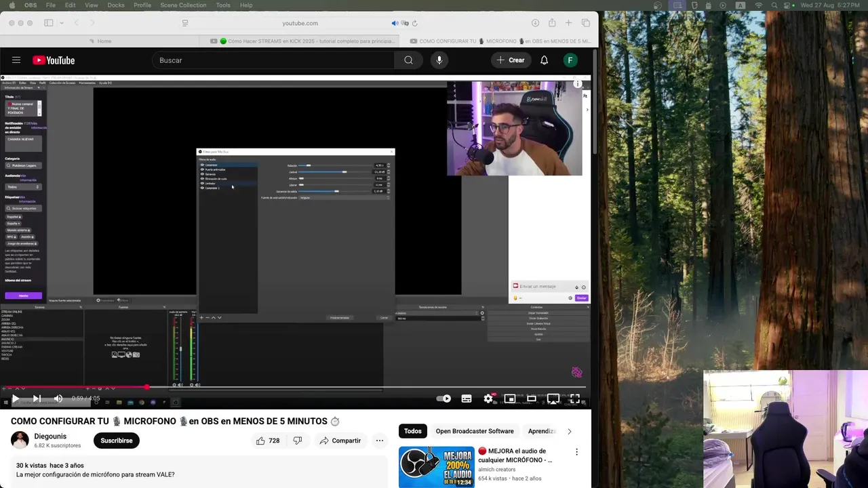Viewport: 868px width, 488px height.
Task: Play the video with the play button
Action: pyautogui.click(x=16, y=399)
